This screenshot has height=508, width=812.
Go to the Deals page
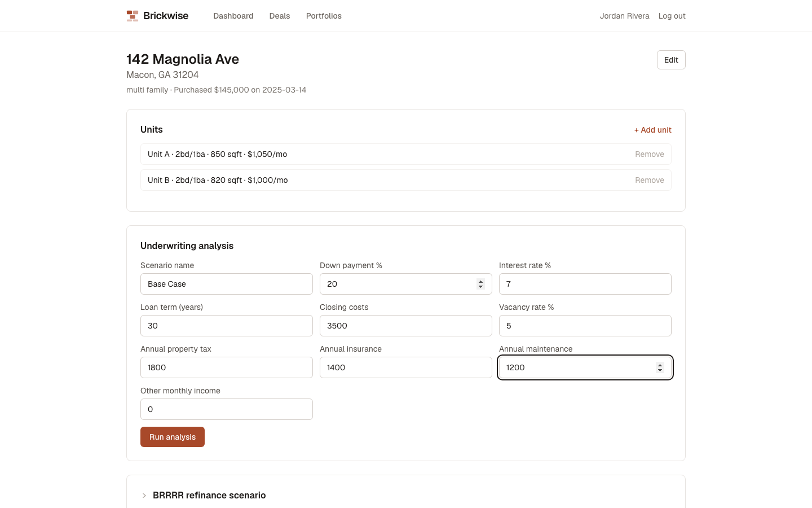(280, 16)
